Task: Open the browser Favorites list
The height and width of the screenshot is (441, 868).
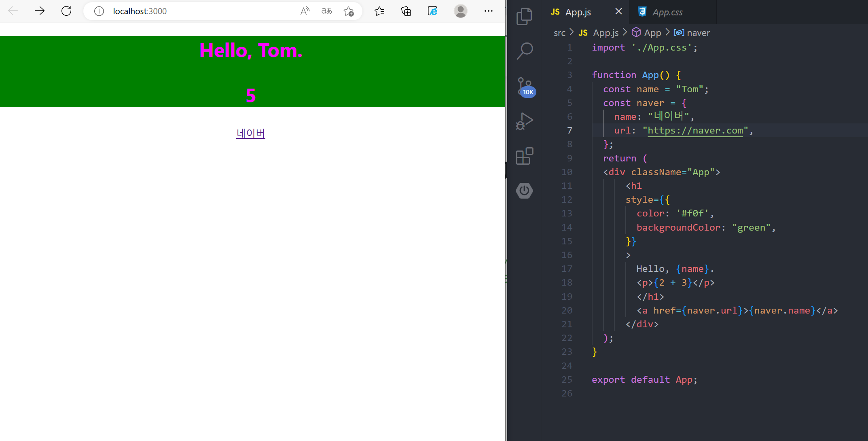Action: coord(379,11)
